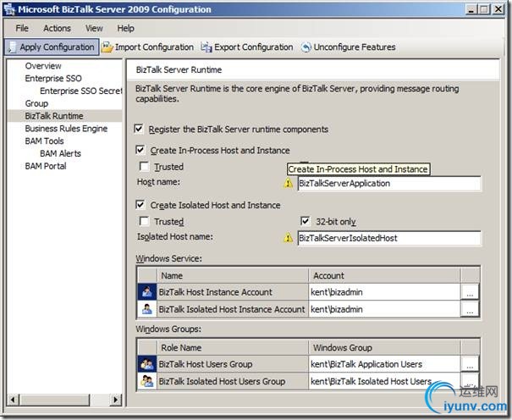
Task: Click account cell of BizTalk Isolated Host Instance Account
Action: pyautogui.click(x=384, y=309)
